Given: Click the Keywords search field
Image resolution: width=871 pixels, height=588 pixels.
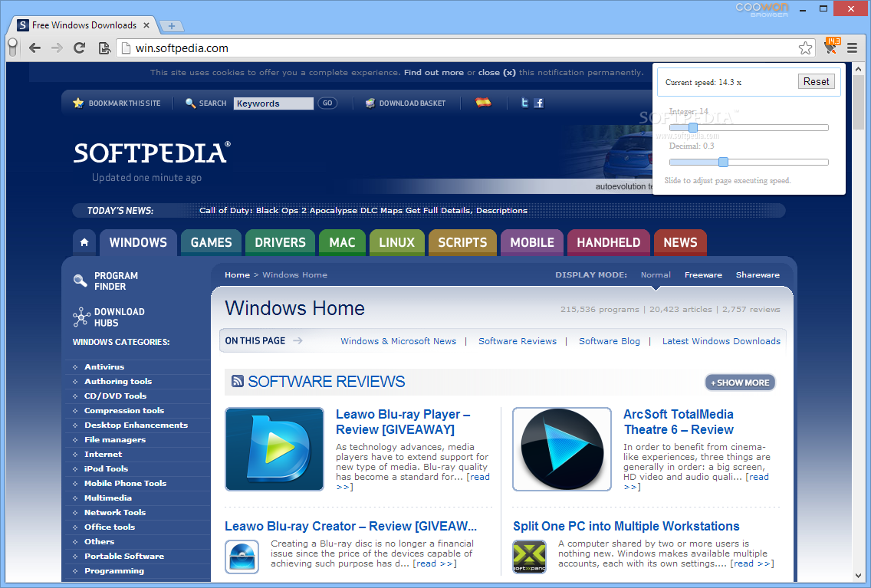Looking at the screenshot, I should click(273, 103).
